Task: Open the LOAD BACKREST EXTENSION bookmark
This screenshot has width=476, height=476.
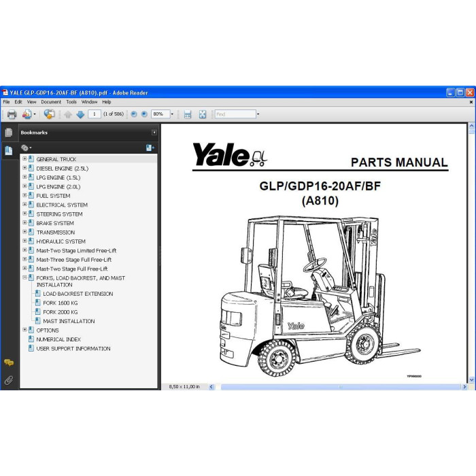Action: point(78,294)
